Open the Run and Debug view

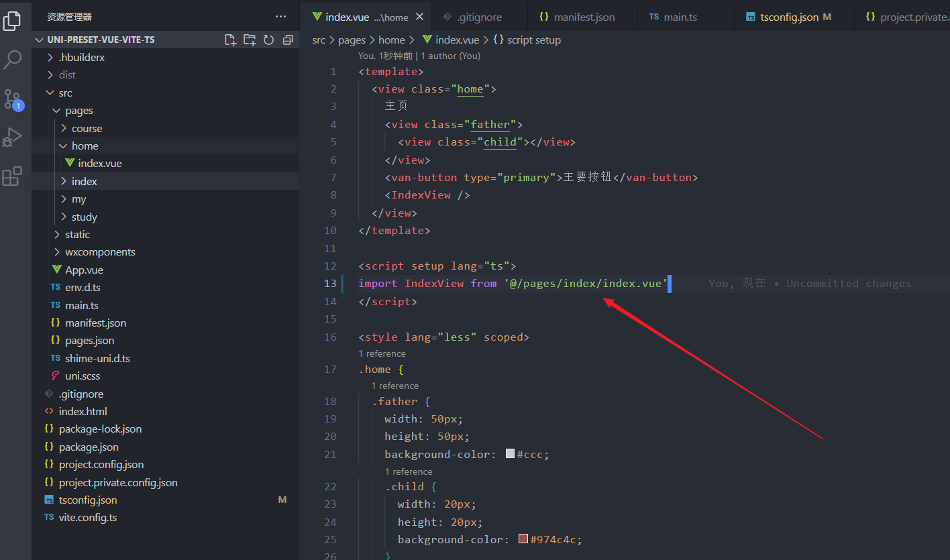click(x=12, y=137)
